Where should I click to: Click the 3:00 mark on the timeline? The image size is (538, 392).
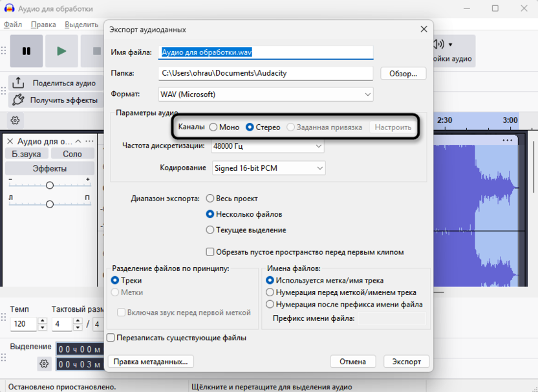[x=510, y=120]
